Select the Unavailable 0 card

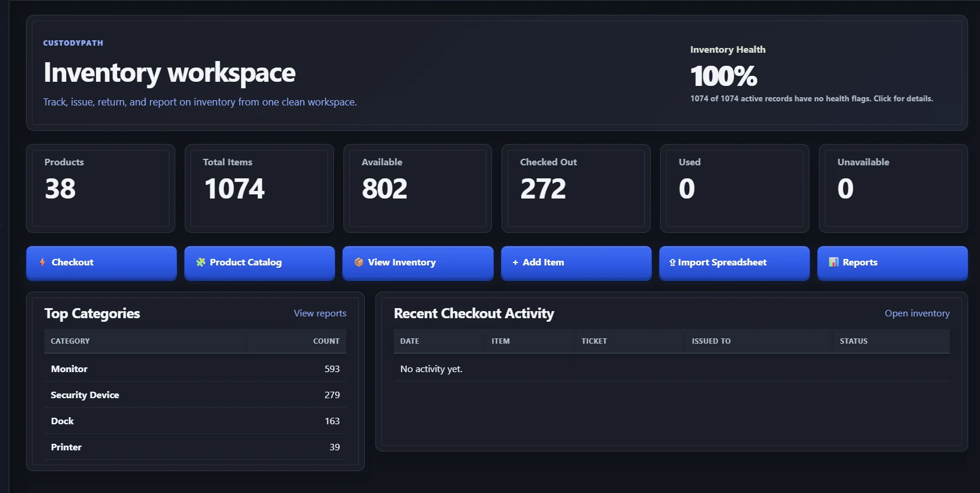[894, 188]
